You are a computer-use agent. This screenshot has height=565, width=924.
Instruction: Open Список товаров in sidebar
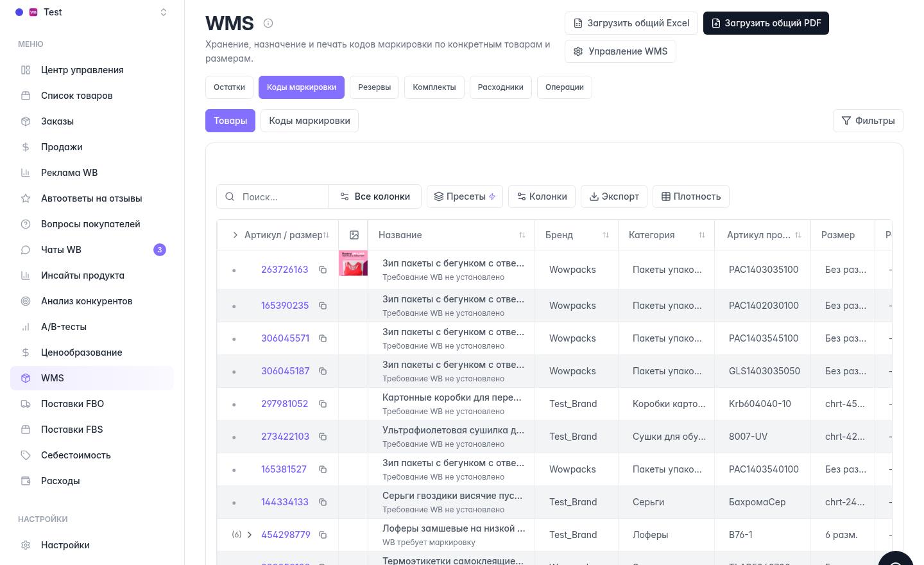tap(92, 96)
